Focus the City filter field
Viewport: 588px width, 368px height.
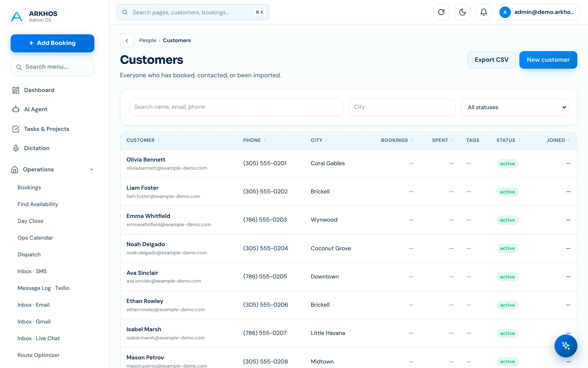[x=402, y=107]
